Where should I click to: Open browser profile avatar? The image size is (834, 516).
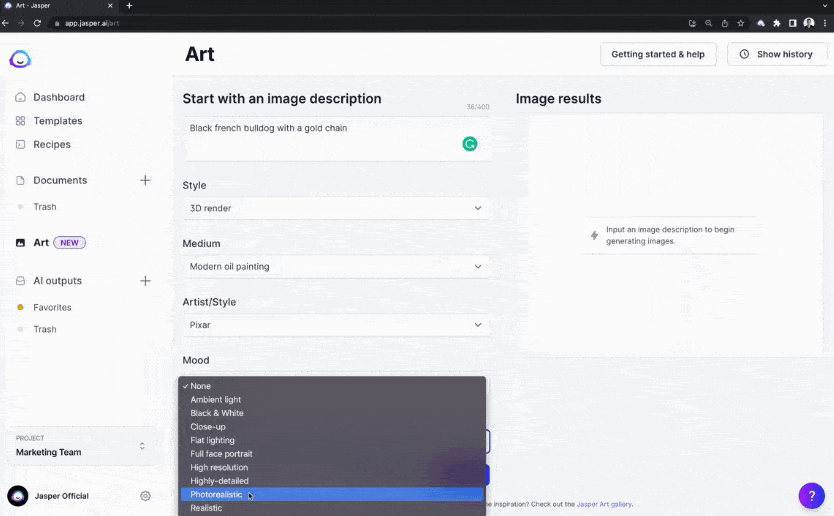click(809, 23)
